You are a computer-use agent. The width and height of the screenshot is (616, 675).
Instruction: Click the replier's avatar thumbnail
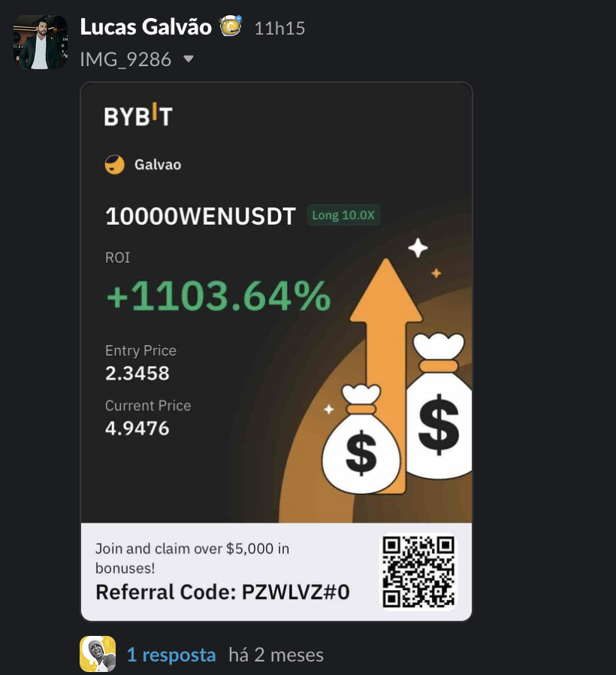[x=98, y=654]
